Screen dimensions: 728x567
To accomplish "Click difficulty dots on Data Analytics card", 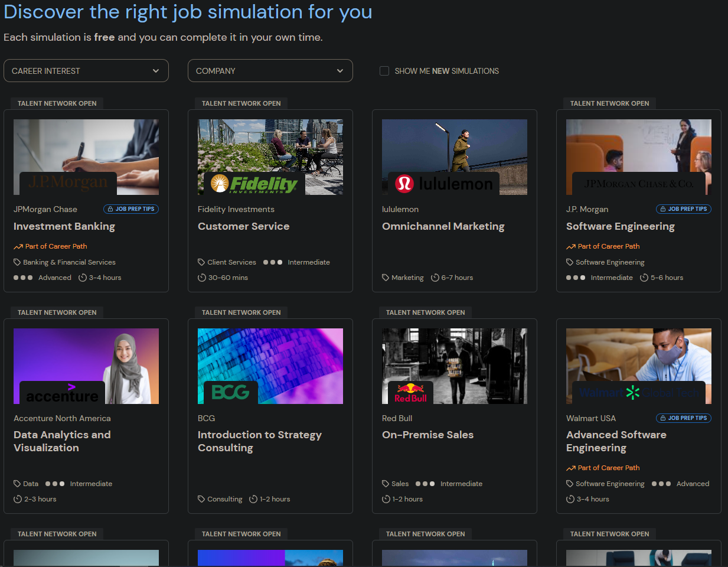I will point(55,484).
